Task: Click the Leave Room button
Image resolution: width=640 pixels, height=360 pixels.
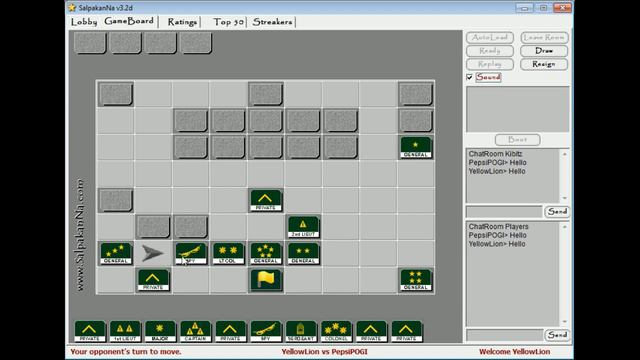Action: [544, 38]
